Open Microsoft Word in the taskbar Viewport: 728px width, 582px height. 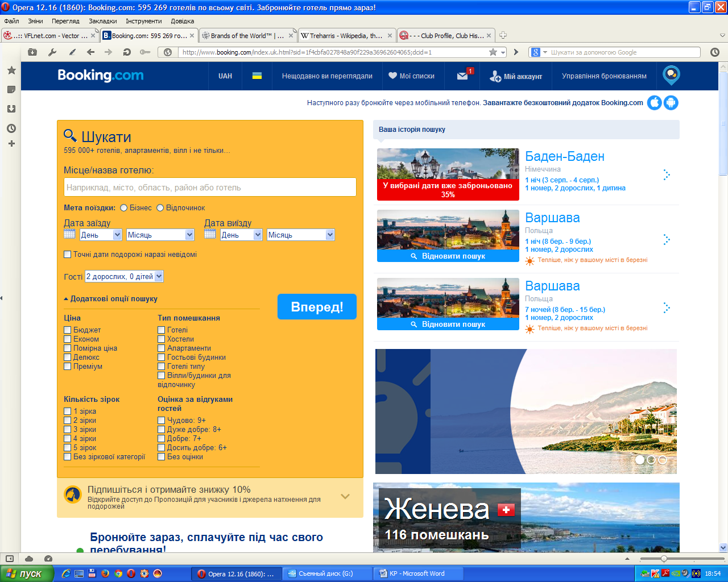pyautogui.click(x=419, y=573)
